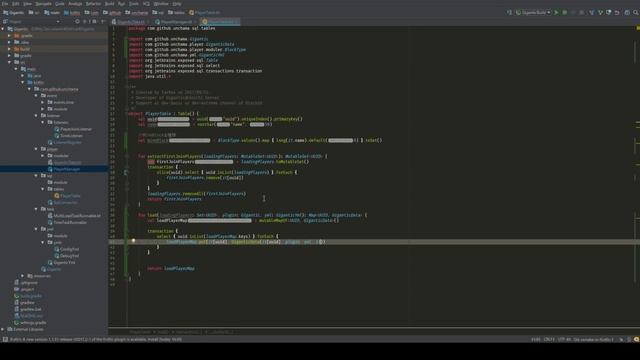Click the unchama breadcrumb in navigation bar

[137, 13]
